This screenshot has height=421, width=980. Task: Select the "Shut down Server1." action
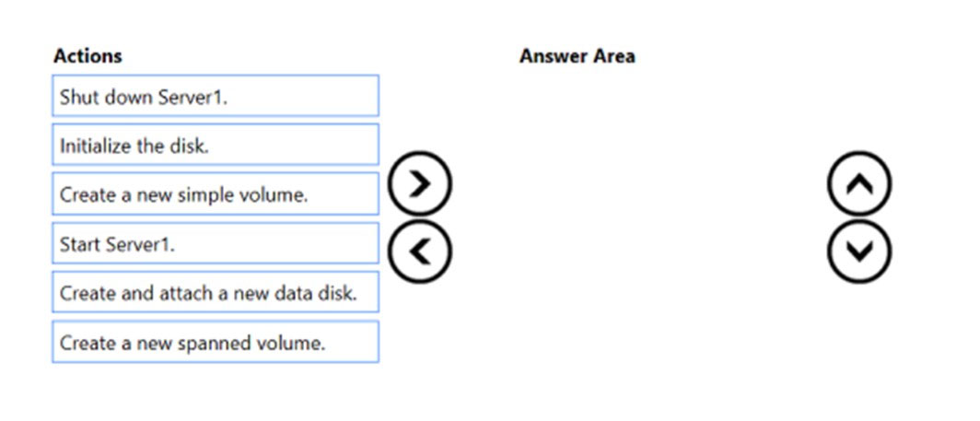[215, 96]
